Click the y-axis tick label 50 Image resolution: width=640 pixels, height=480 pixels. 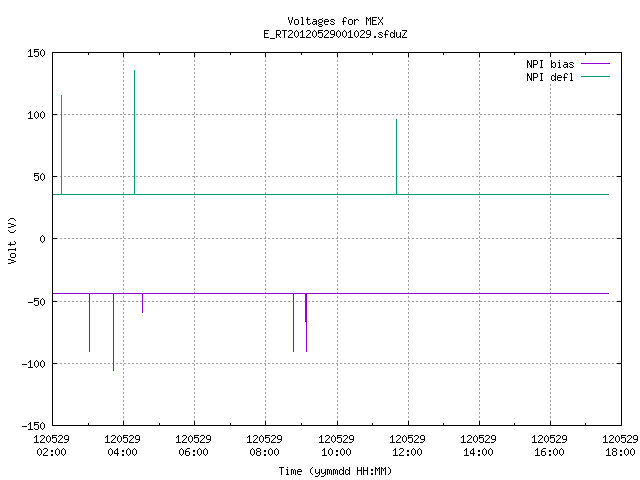pyautogui.click(x=39, y=177)
